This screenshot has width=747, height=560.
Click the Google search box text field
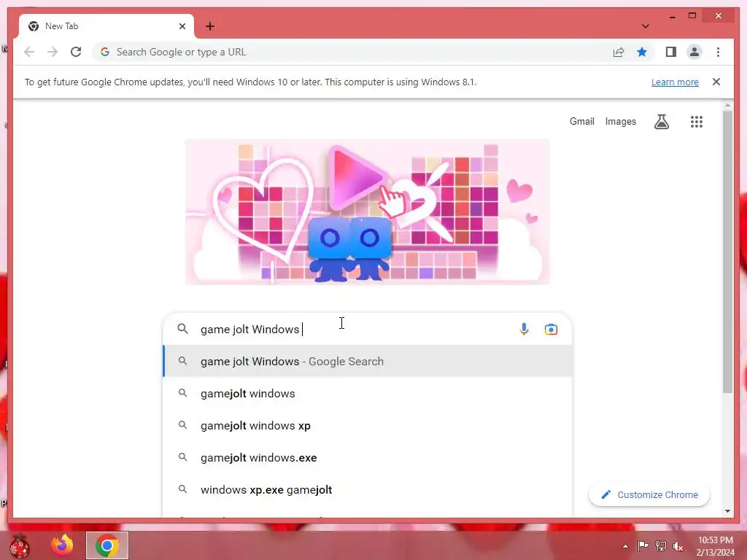355,329
